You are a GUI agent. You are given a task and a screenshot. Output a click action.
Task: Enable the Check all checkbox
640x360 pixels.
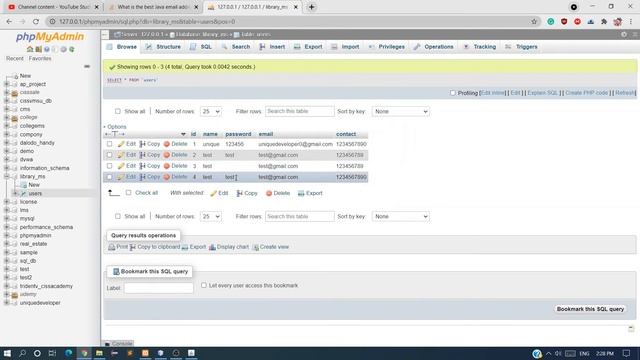click(x=129, y=193)
